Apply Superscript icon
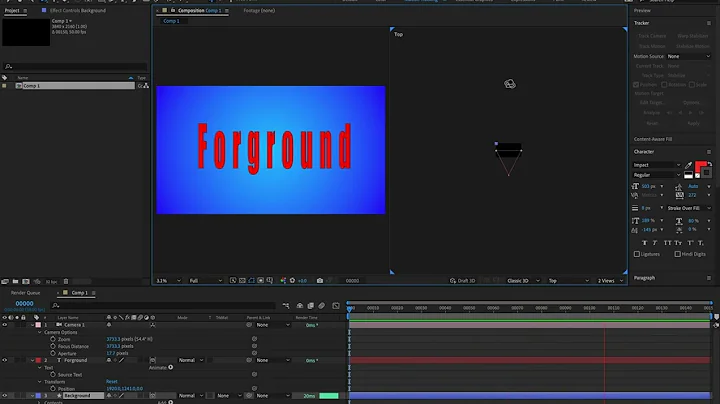Image resolution: width=720 pixels, height=404 pixels. [x=690, y=243]
